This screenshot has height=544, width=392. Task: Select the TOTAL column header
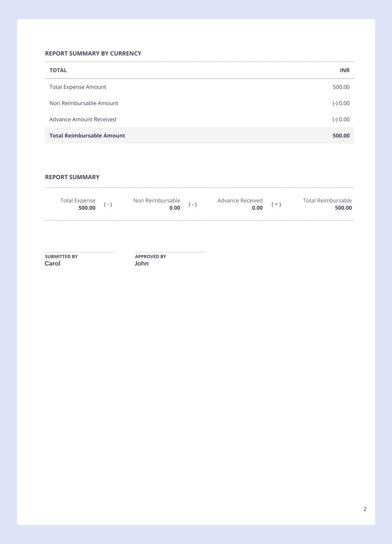(58, 70)
